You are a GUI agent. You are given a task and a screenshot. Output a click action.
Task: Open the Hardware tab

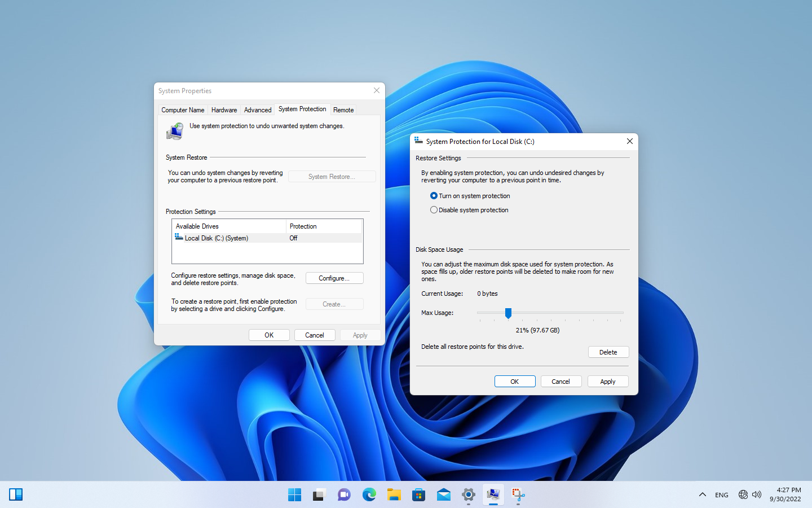pyautogui.click(x=224, y=110)
